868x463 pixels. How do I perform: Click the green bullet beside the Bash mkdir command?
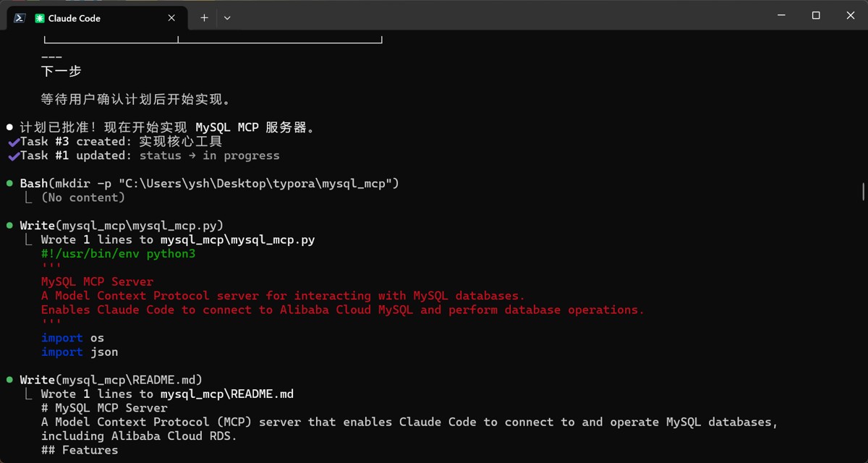point(9,184)
